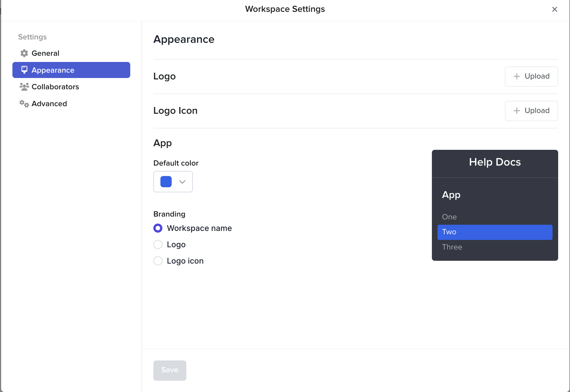Choose Logo icon branding radio button
This screenshot has width=570, height=392.
158,261
